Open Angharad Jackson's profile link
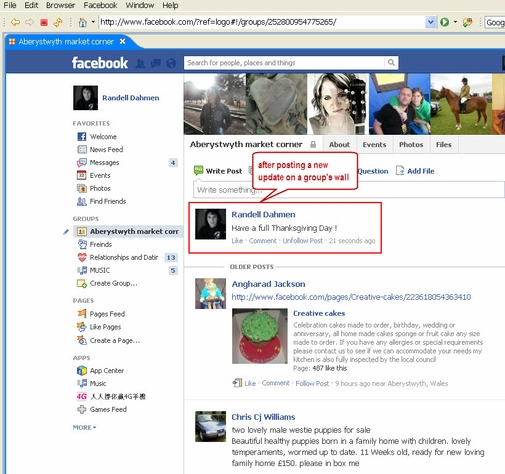 (268, 284)
